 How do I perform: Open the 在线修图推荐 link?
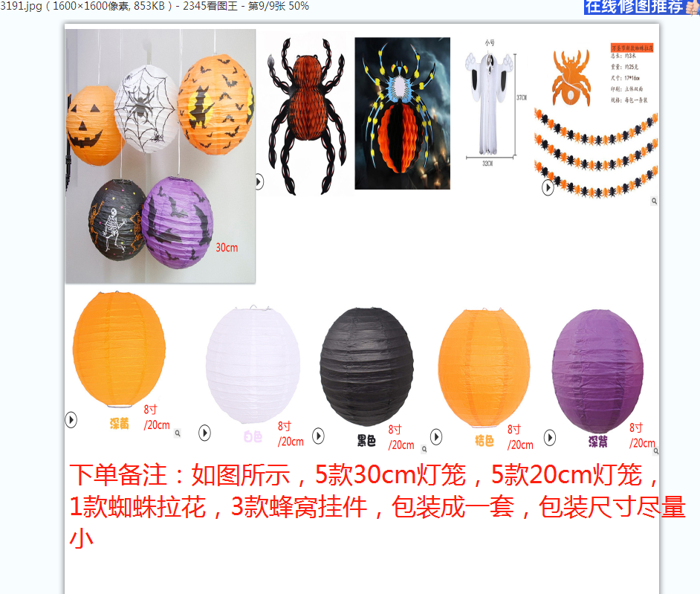tap(633, 7)
